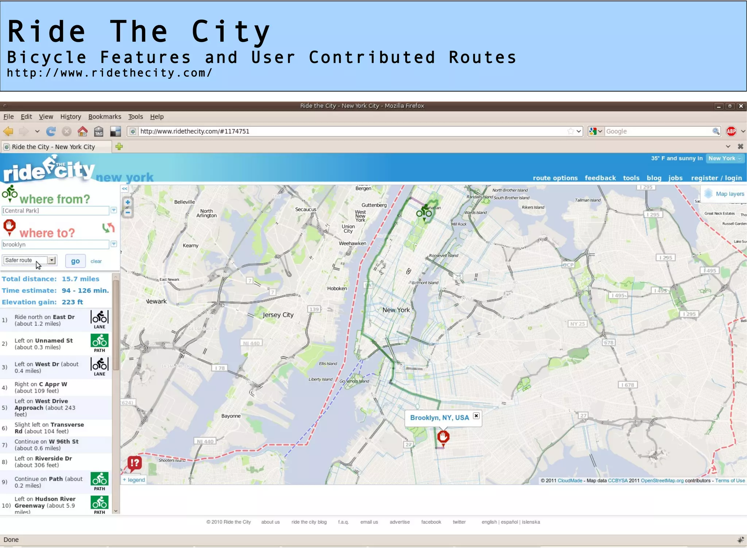
Task: Go to the Home page icon
Action: point(82,131)
